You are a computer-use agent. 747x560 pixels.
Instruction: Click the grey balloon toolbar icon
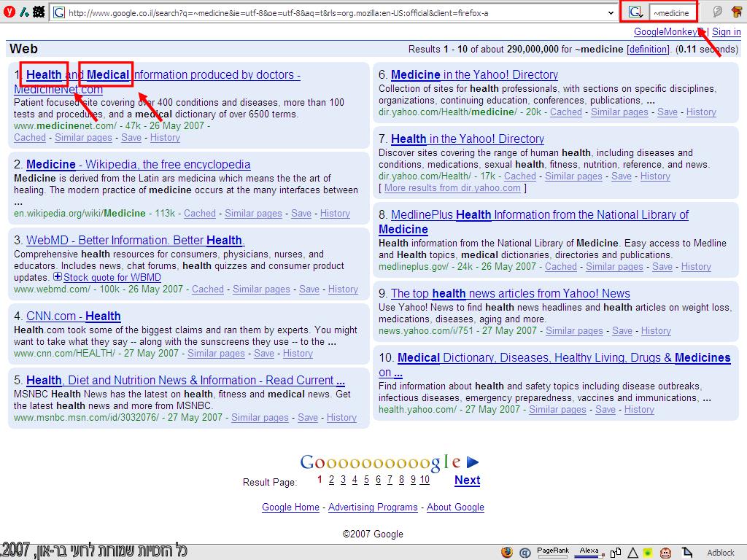[718, 12]
